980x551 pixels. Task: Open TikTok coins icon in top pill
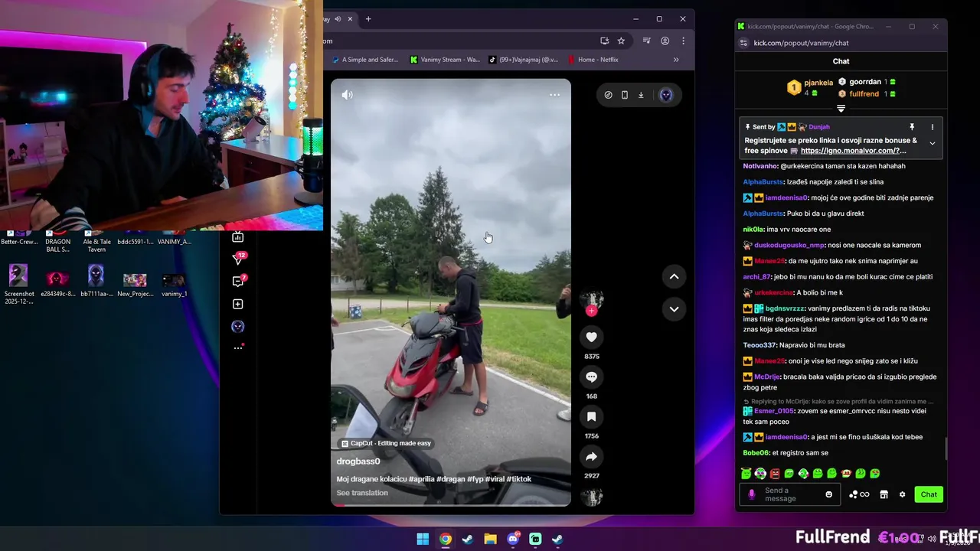click(x=608, y=95)
